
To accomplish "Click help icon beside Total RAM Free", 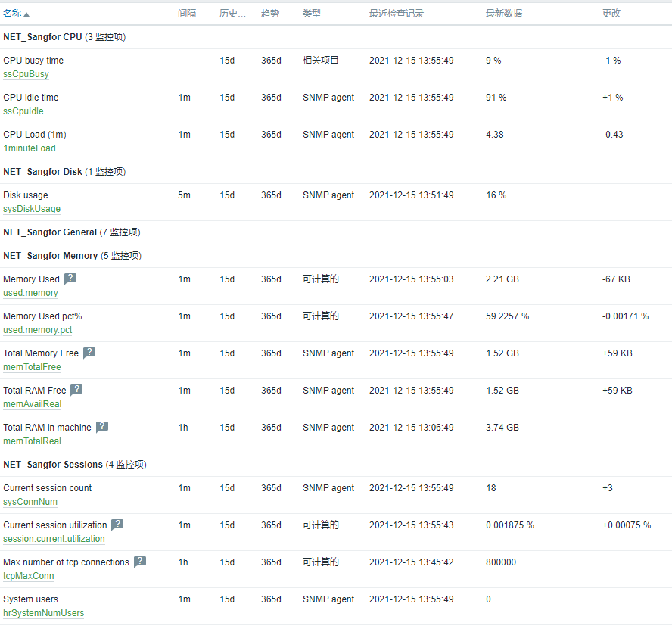I will (x=76, y=390).
